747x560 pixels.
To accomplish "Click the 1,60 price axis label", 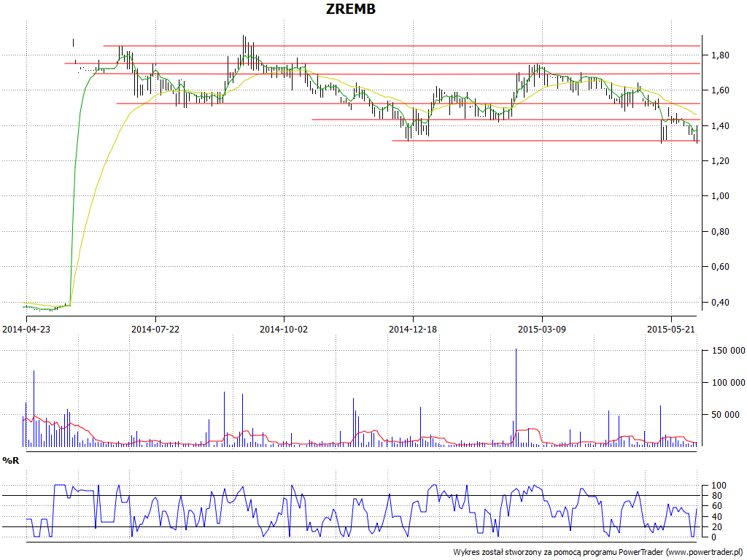I will (x=720, y=90).
